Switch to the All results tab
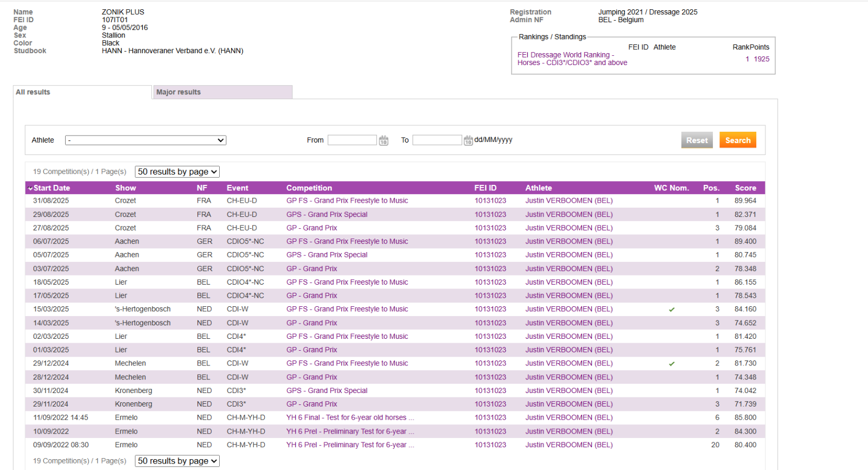 [82, 92]
